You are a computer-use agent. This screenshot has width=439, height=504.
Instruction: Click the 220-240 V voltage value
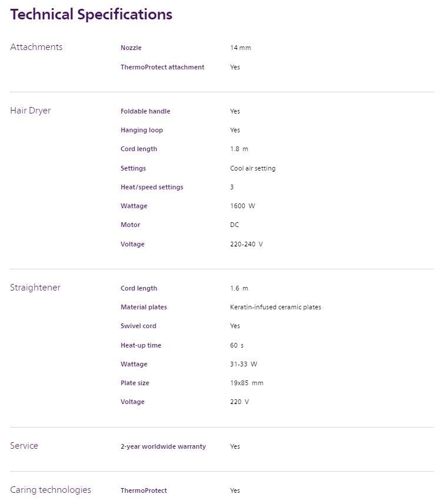coord(246,244)
